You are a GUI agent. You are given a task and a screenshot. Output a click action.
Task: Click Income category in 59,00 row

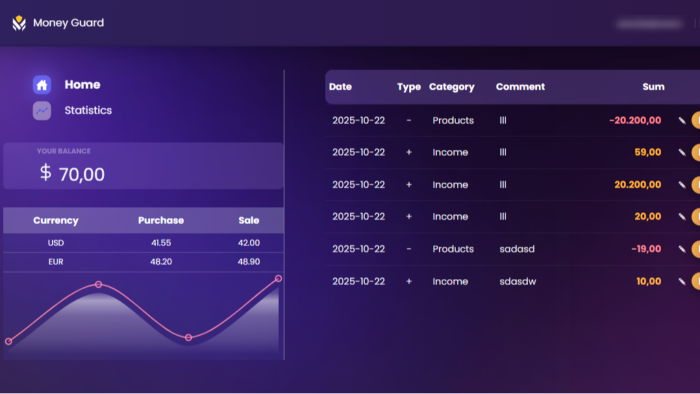[450, 153]
